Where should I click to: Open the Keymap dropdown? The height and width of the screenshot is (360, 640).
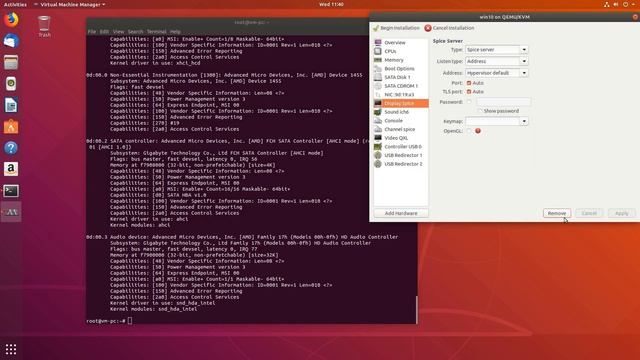point(497,121)
